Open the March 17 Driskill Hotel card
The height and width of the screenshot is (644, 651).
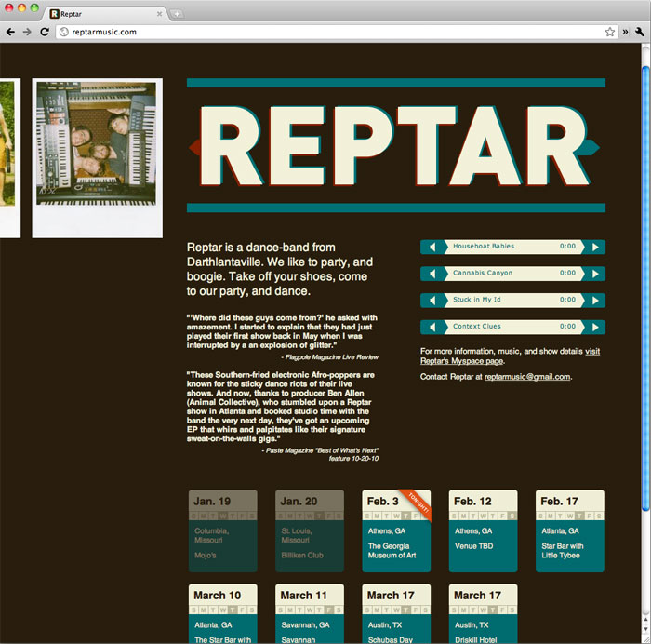pyautogui.click(x=484, y=613)
